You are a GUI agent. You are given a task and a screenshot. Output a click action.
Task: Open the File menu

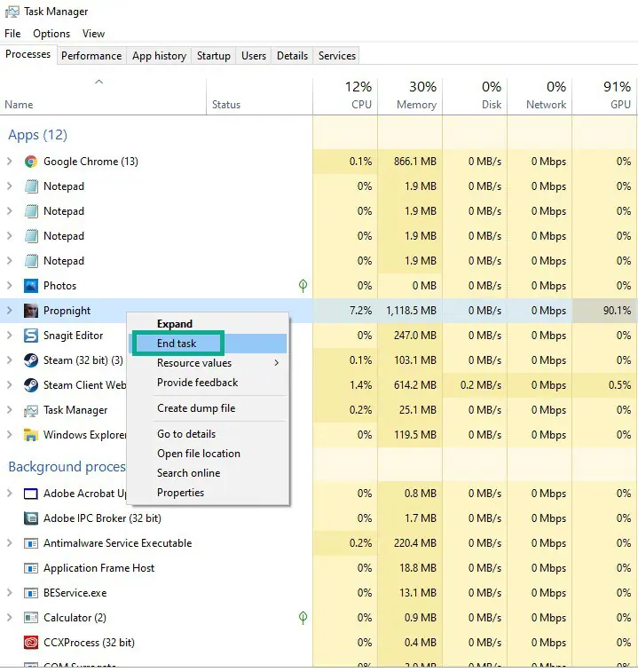12,34
